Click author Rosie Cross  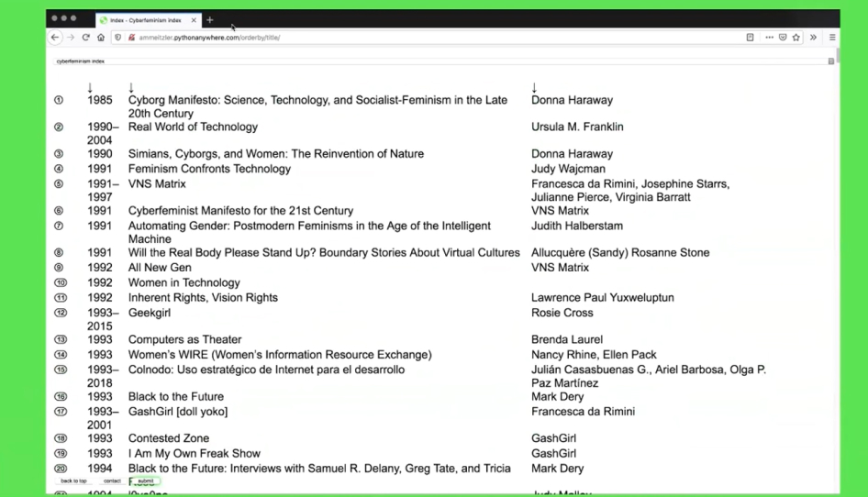coord(562,313)
